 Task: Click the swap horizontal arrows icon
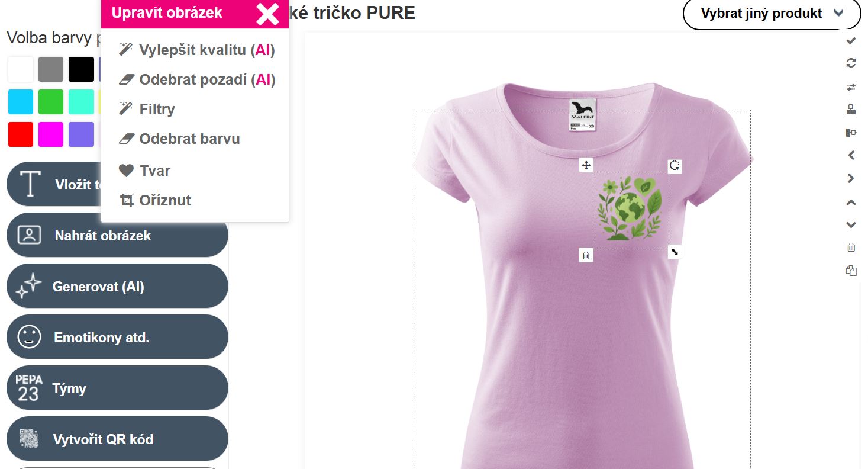[x=851, y=87]
